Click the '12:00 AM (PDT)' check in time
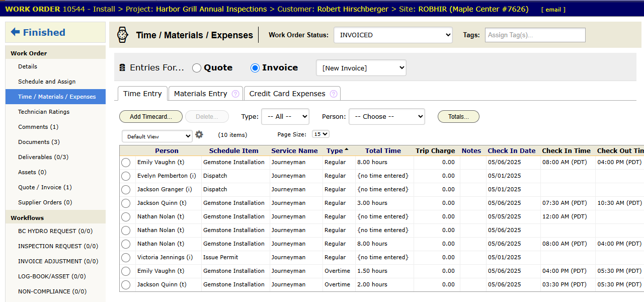644x302 pixels. [565, 216]
